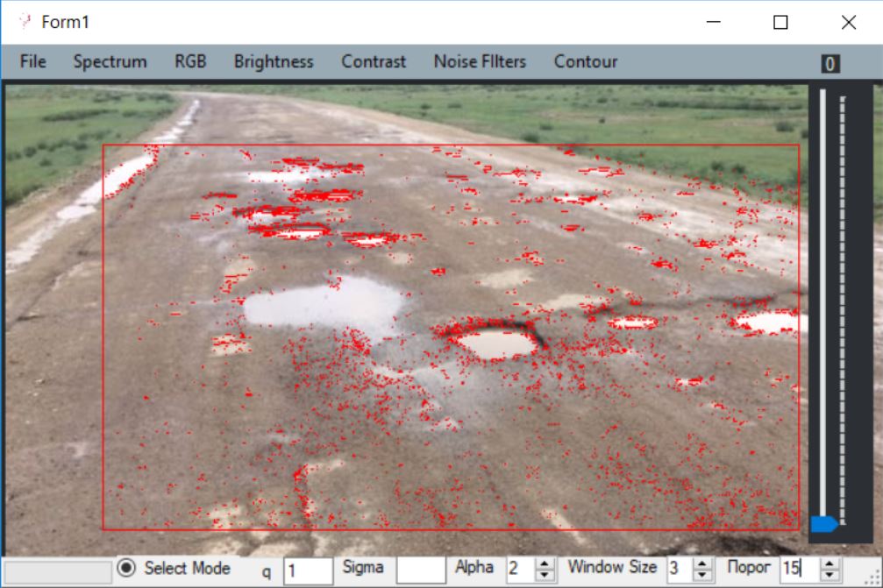Enable the Select Mode radio button

[127, 568]
